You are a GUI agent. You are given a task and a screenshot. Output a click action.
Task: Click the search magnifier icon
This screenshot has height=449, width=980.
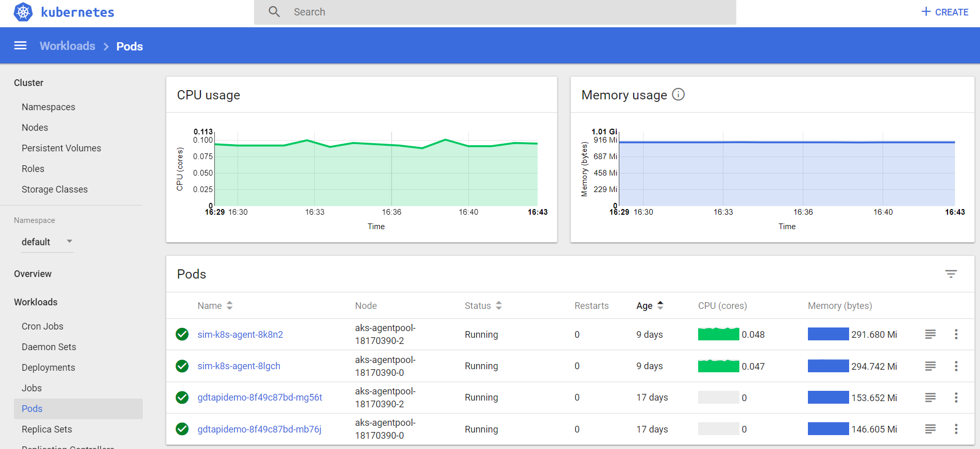click(274, 12)
